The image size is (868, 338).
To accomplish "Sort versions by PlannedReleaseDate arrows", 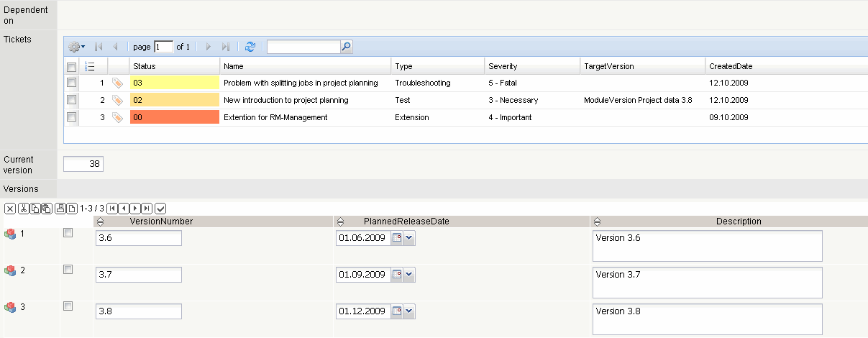I will [341, 221].
